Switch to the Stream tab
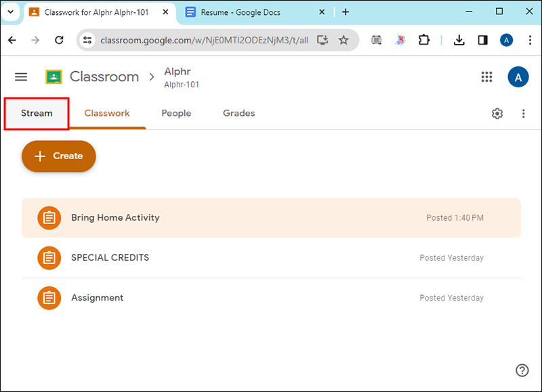 point(37,114)
